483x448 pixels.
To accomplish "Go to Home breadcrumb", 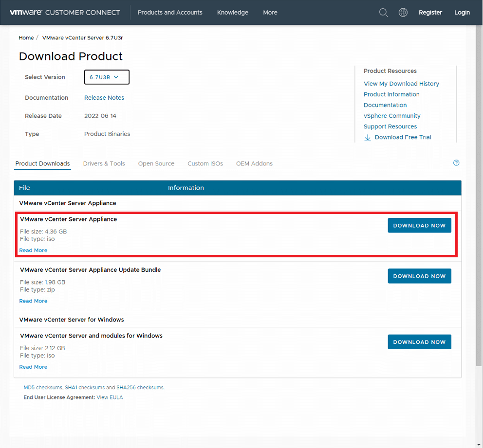I will click(x=26, y=37).
